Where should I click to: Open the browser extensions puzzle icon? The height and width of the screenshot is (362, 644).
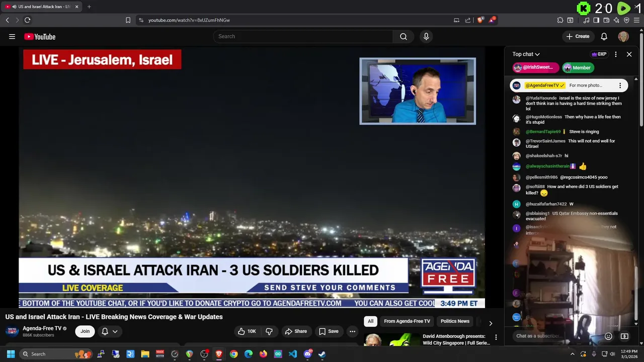click(560, 20)
